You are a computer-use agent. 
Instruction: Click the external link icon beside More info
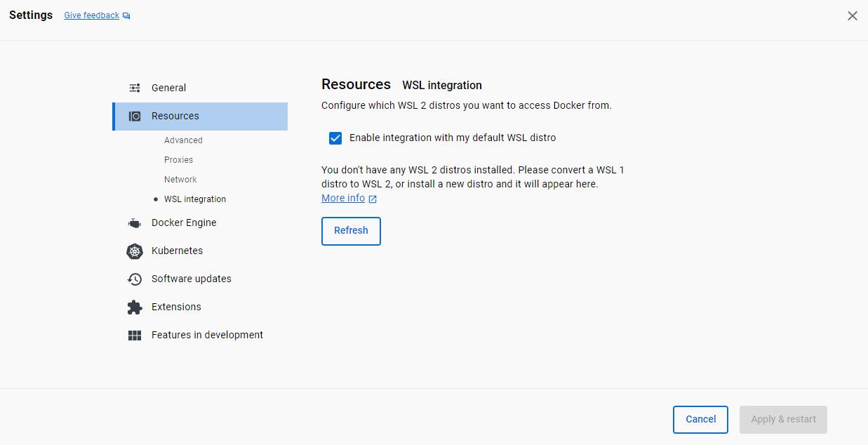coord(373,199)
